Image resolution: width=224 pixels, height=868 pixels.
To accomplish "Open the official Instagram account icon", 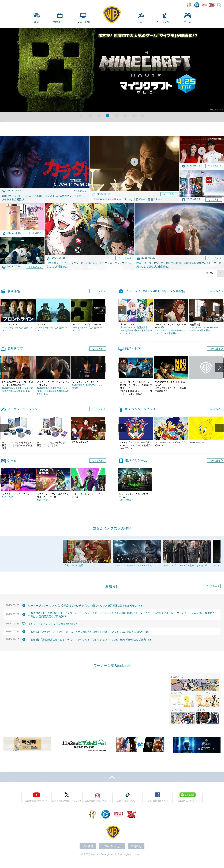I will (x=97, y=796).
